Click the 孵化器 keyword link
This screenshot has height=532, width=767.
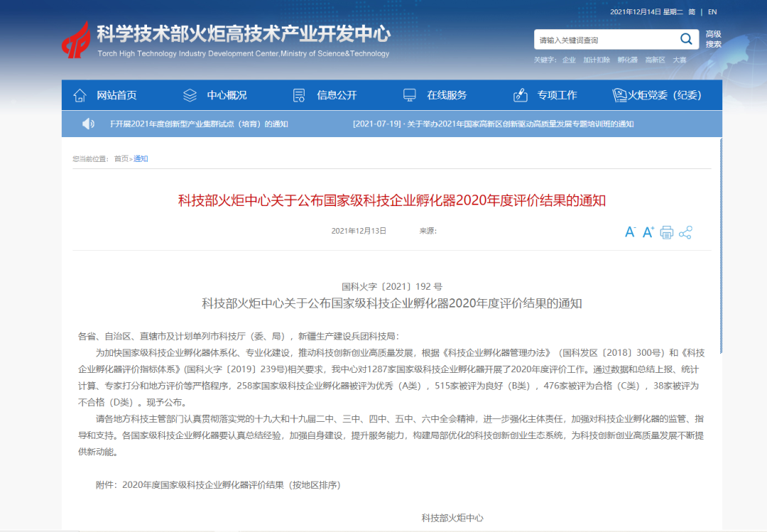tap(627, 60)
